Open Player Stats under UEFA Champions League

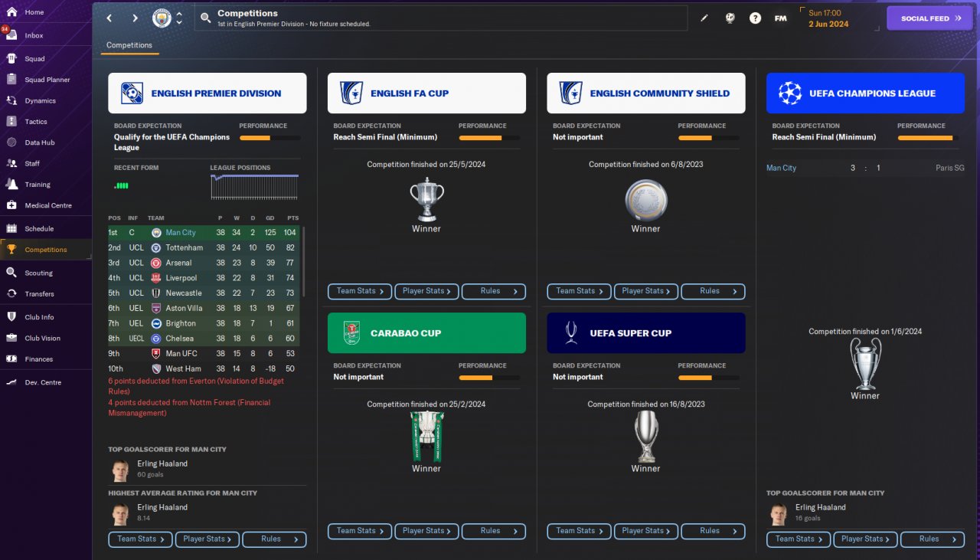tap(866, 539)
